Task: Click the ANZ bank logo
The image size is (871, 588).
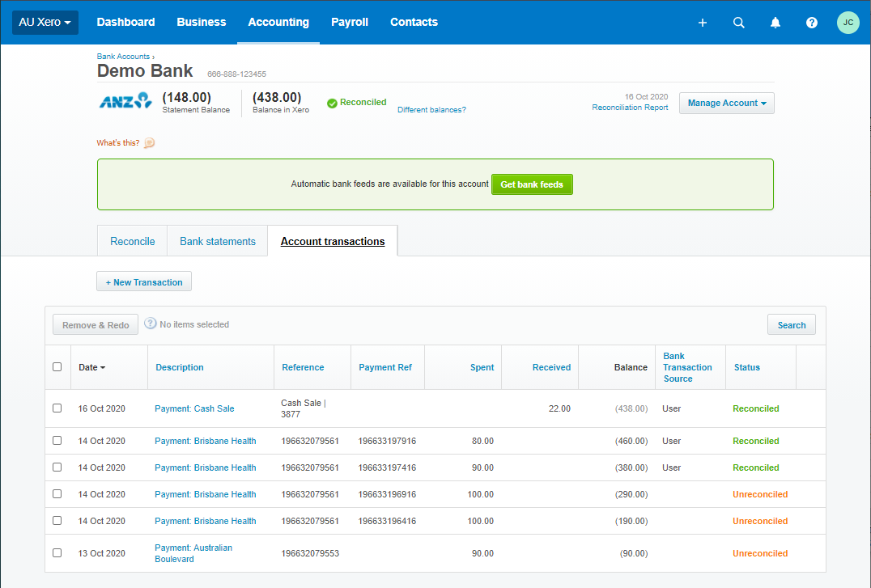Action: 125,101
